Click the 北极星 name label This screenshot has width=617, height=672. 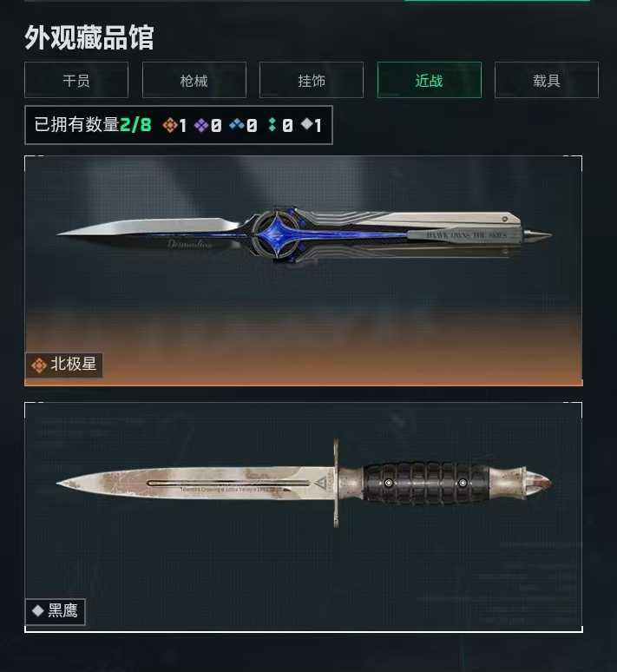click(x=73, y=365)
